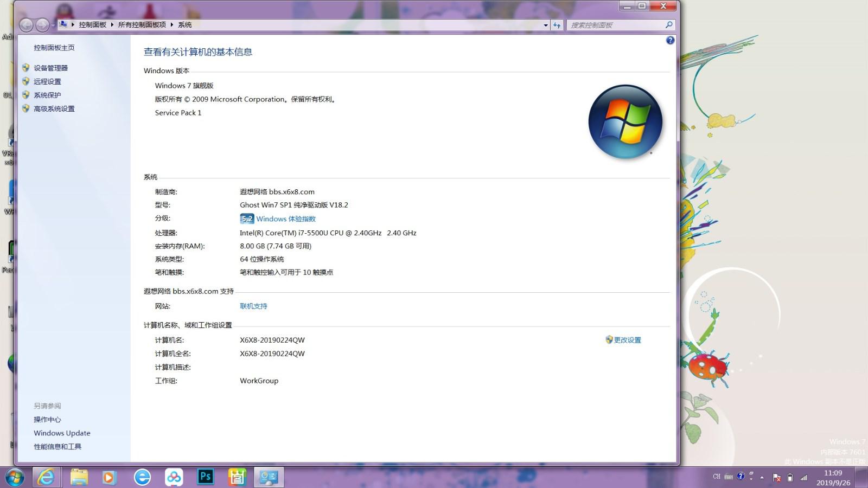Open 控制面板主页 link
This screenshot has height=488, width=868.
point(54,48)
